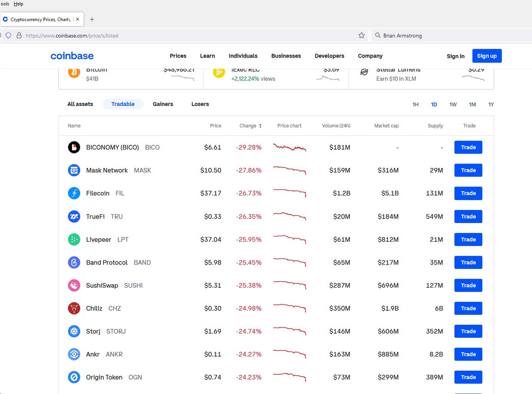Switch to the Losers tab

(200, 104)
